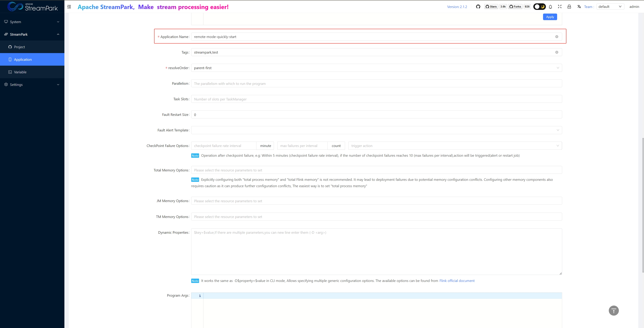Clear the Application Name field
The image size is (644, 328).
(x=557, y=37)
